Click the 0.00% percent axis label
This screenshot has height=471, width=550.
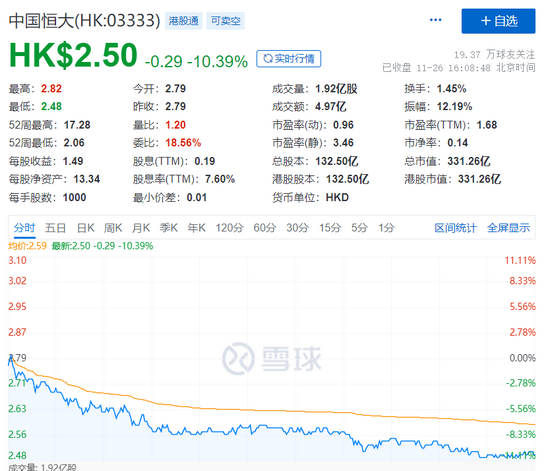pyautogui.click(x=523, y=358)
